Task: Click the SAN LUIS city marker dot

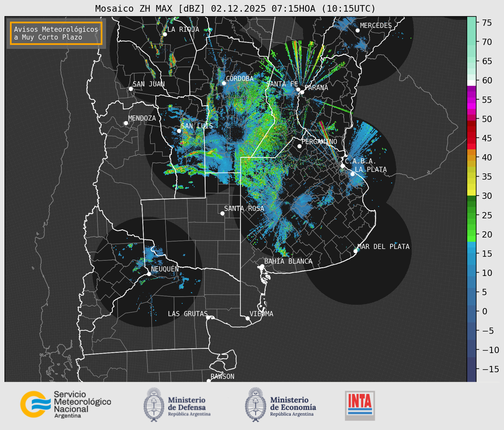Action: [x=179, y=131]
